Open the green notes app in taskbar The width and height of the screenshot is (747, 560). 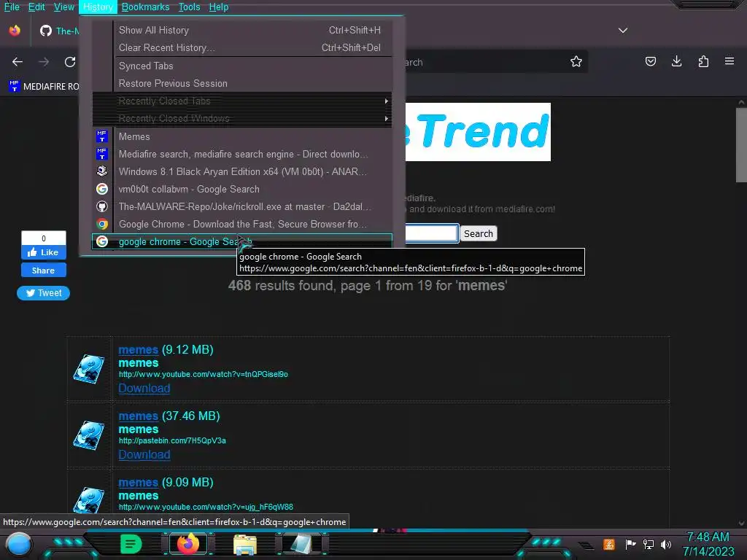(131, 544)
